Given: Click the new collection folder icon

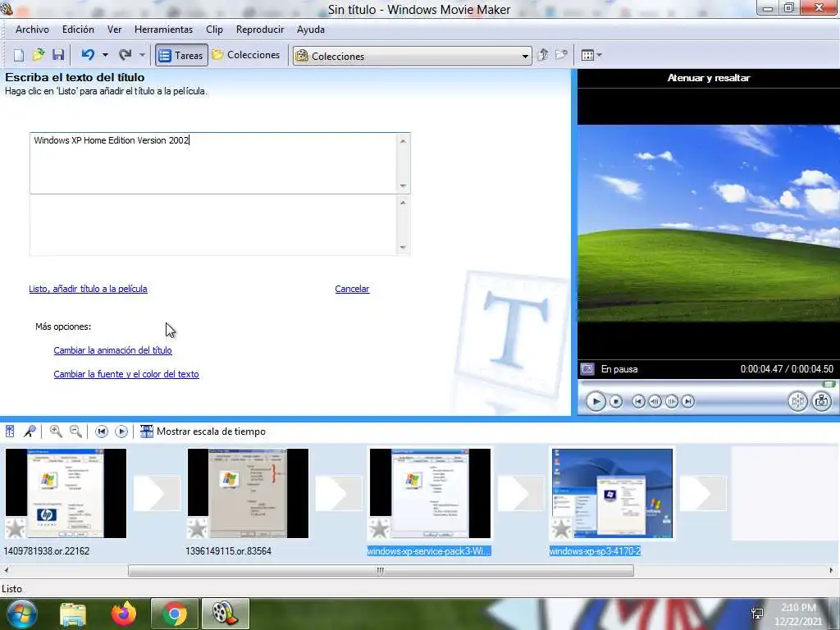Looking at the screenshot, I should [x=561, y=55].
